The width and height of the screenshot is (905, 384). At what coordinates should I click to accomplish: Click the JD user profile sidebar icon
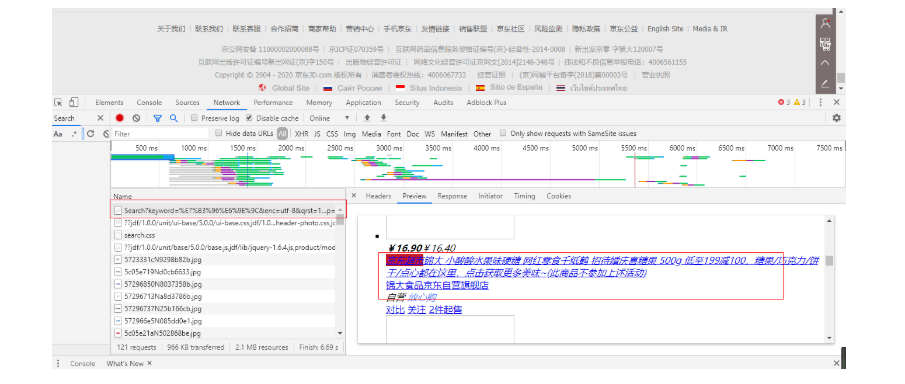[x=825, y=24]
